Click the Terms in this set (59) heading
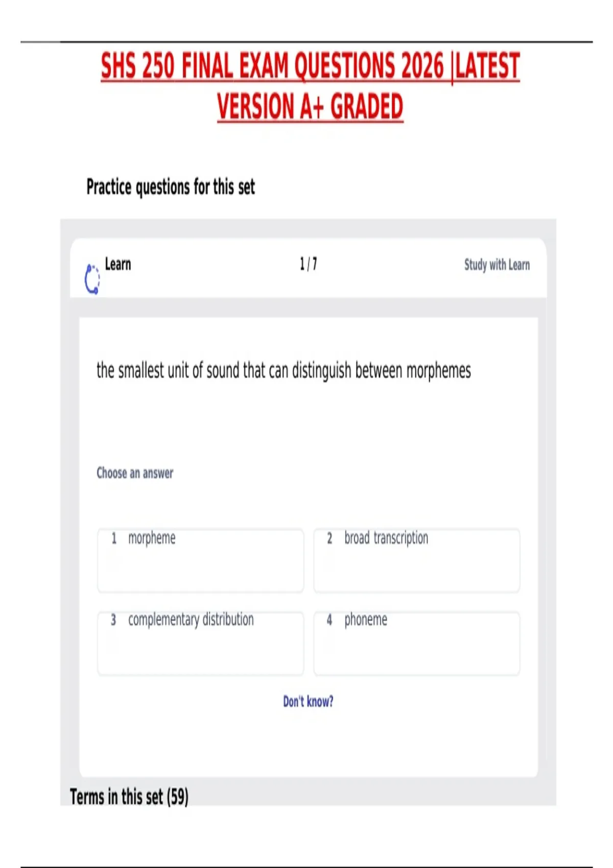 (x=129, y=797)
